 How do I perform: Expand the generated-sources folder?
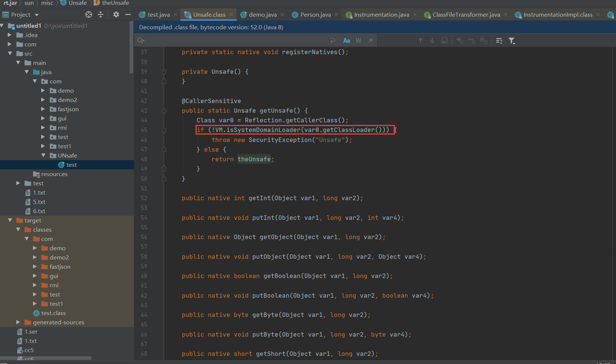[x=18, y=322]
